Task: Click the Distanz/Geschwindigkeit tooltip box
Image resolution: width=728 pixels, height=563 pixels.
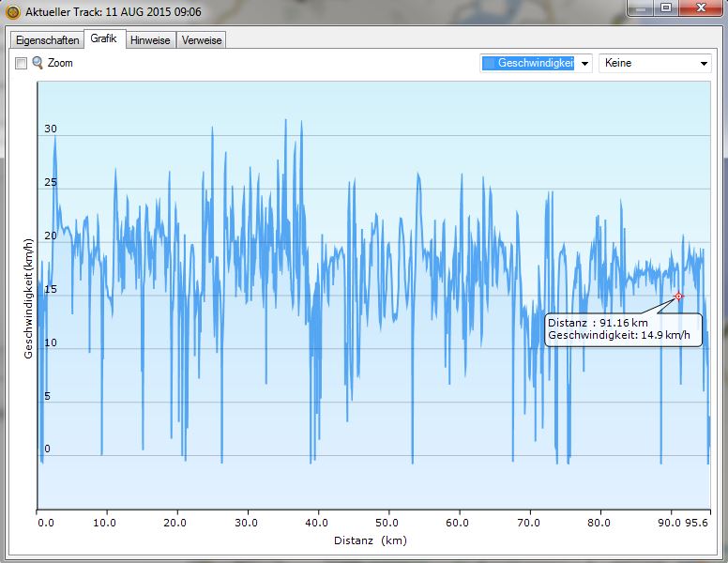Action: 623,329
